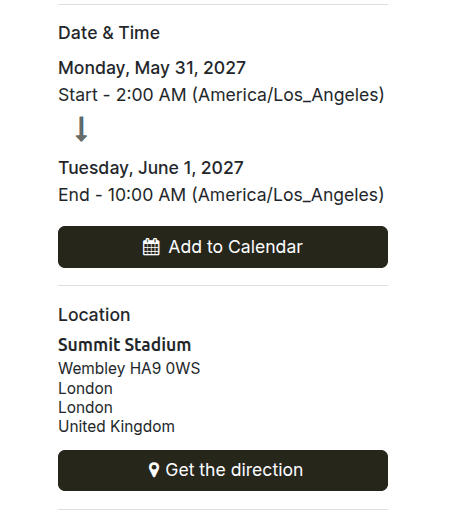The height and width of the screenshot is (515, 458).
Task: Click the divider line above Date & Time
Action: click(x=223, y=4)
